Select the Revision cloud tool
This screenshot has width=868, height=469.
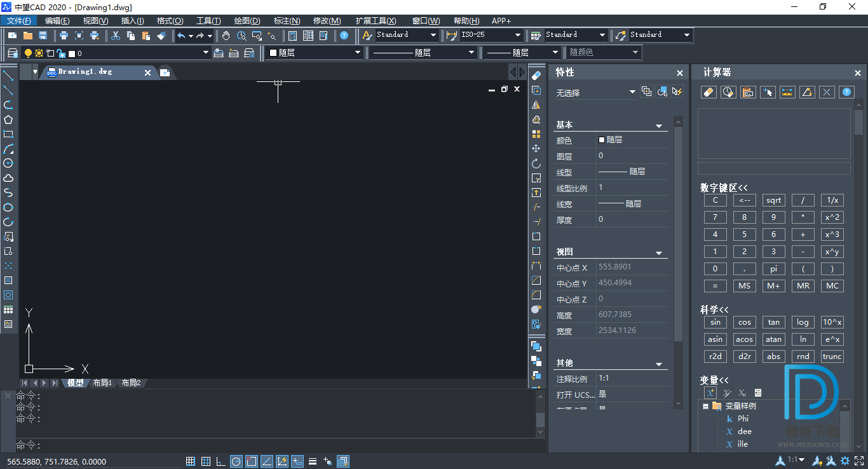coord(8,178)
